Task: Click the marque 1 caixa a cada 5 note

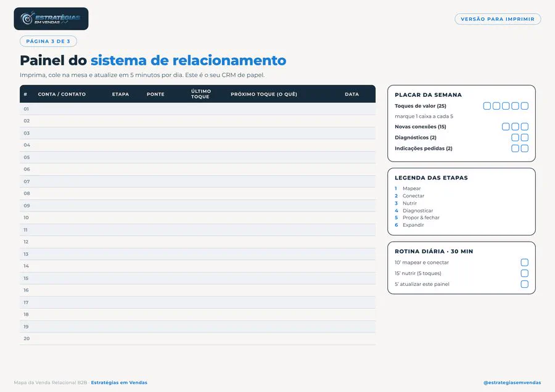Action: click(424, 116)
